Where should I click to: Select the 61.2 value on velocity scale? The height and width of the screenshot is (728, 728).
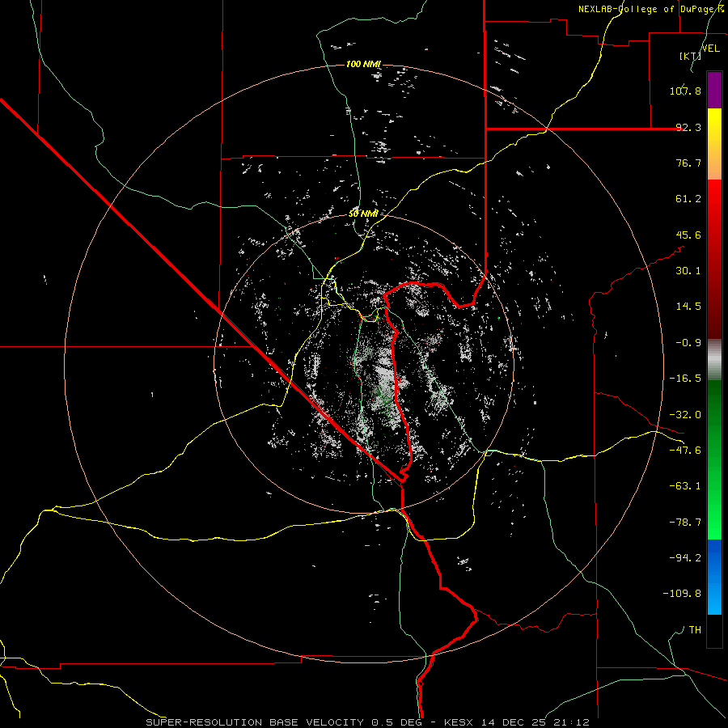click(x=688, y=199)
